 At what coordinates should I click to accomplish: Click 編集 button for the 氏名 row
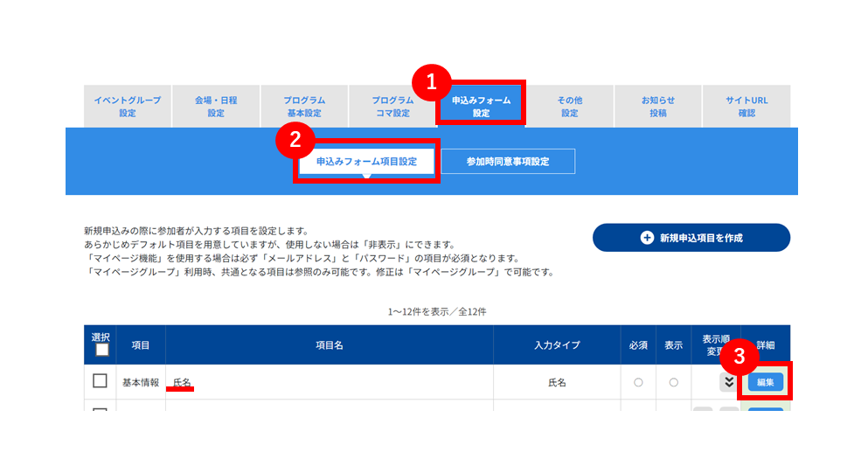[766, 382]
